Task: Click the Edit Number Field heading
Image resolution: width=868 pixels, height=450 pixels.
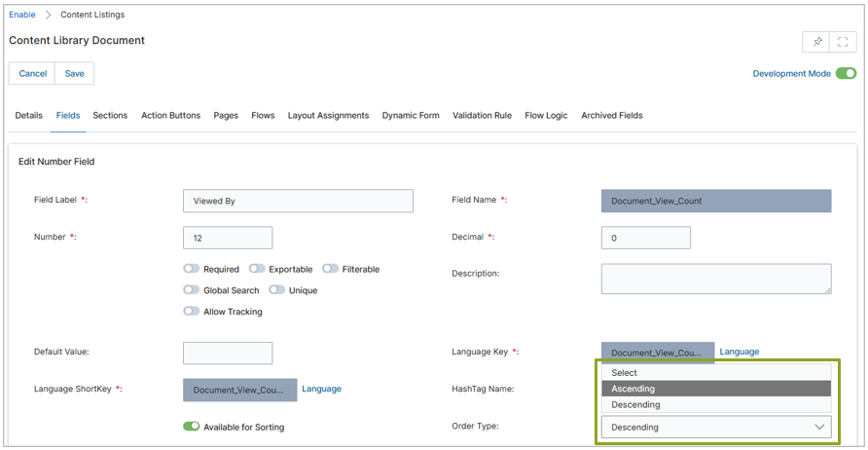Action: point(56,162)
